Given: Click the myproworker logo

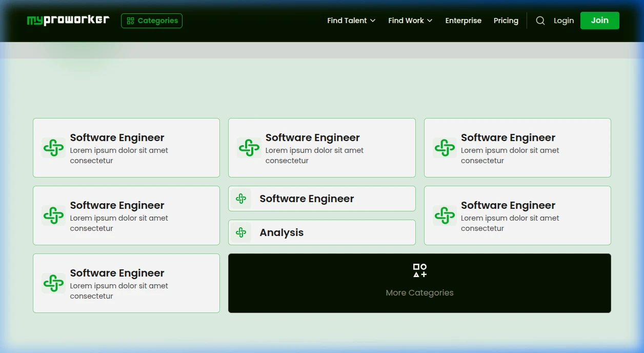Looking at the screenshot, I should tap(68, 20).
